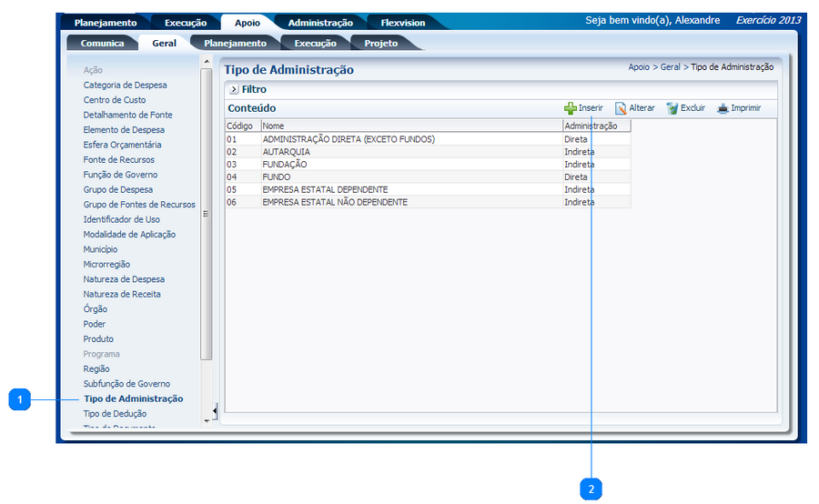Click the green plus Inserir icon
Image resolution: width=819 pixels, height=504 pixels.
(x=571, y=108)
